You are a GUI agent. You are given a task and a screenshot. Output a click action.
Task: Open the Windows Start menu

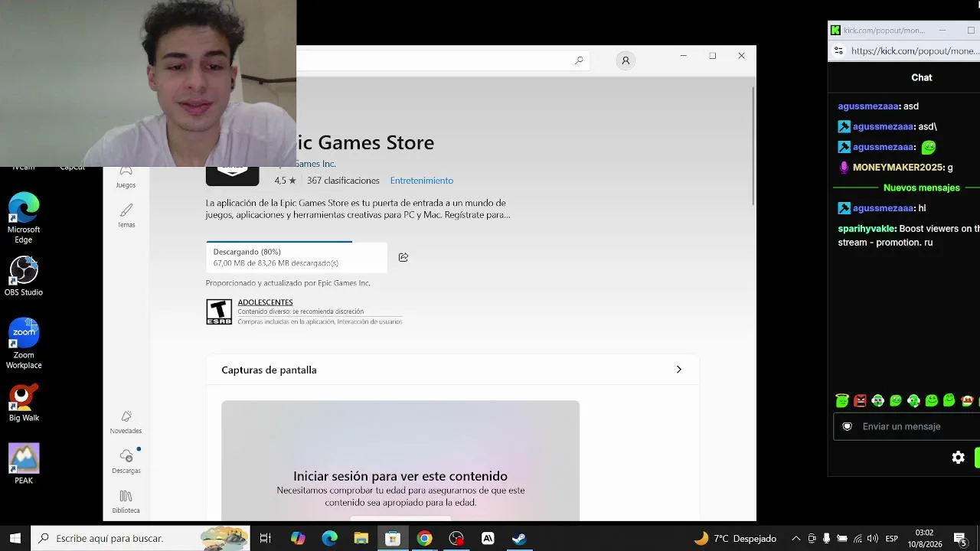15,539
